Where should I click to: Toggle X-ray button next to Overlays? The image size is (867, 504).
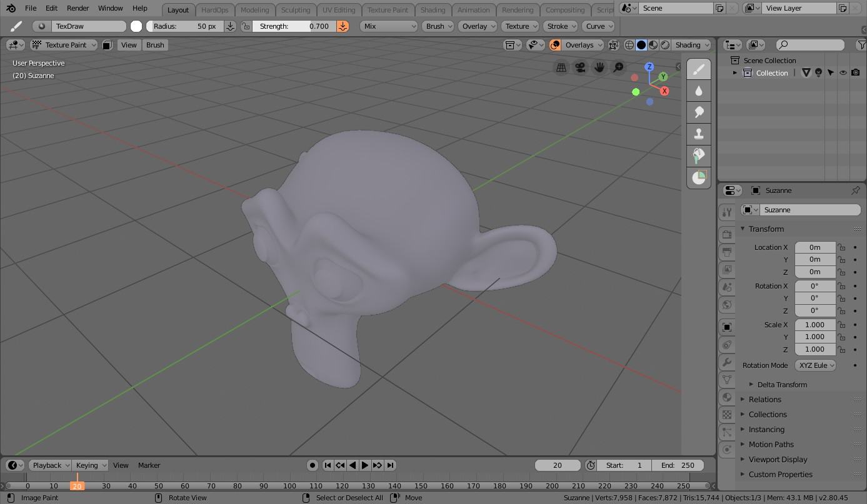(613, 45)
